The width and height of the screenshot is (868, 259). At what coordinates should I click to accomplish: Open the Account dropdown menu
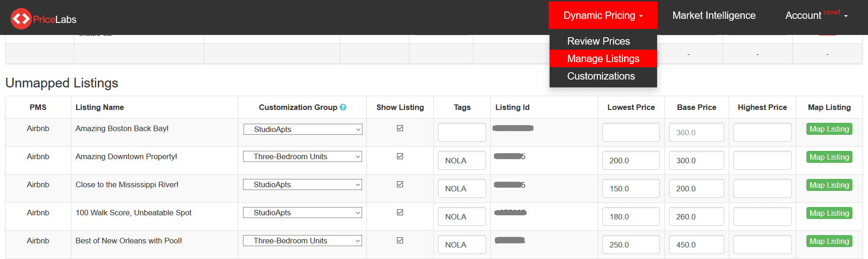[x=816, y=16]
